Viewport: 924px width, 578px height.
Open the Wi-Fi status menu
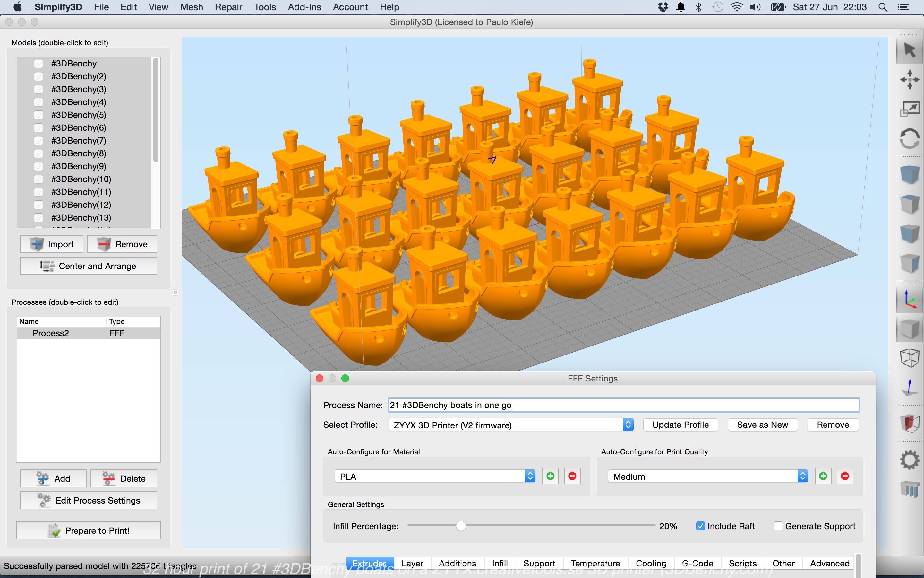pyautogui.click(x=737, y=7)
